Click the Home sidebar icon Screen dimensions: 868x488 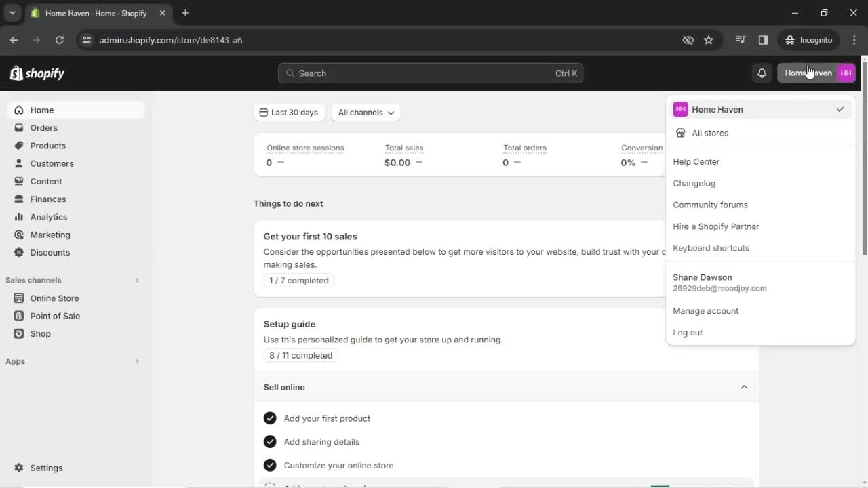pyautogui.click(x=19, y=110)
